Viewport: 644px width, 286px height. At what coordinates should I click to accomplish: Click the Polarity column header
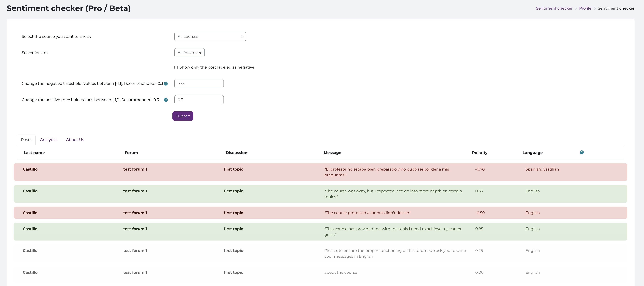pos(479,153)
